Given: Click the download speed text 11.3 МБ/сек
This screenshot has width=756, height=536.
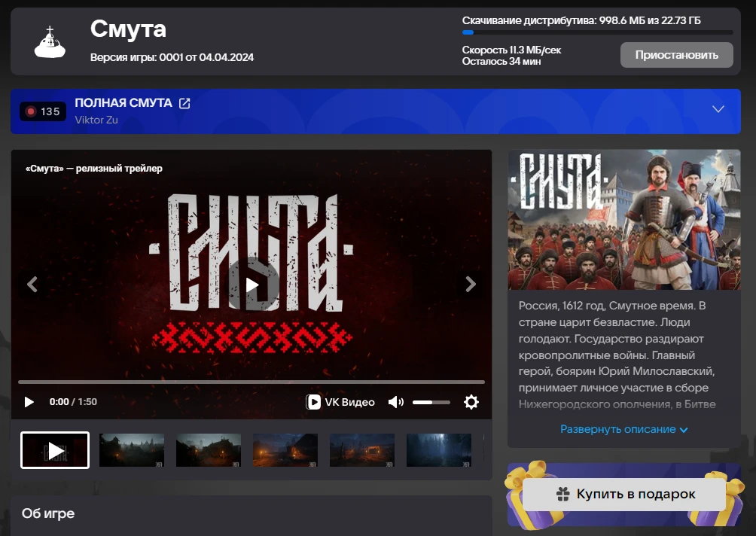Looking at the screenshot, I should click(511, 50).
